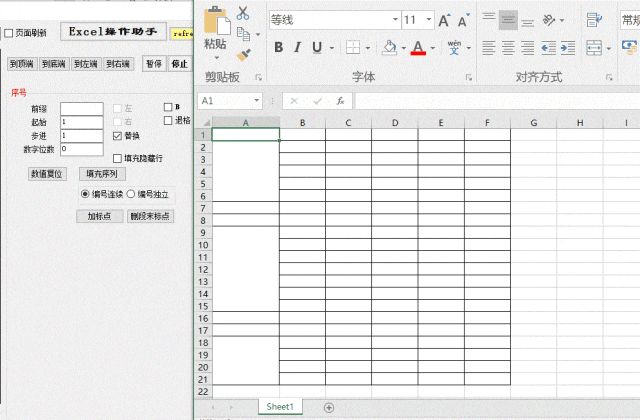The height and width of the screenshot is (420, 640).
Task: Open the font size dropdown
Action: (x=429, y=20)
